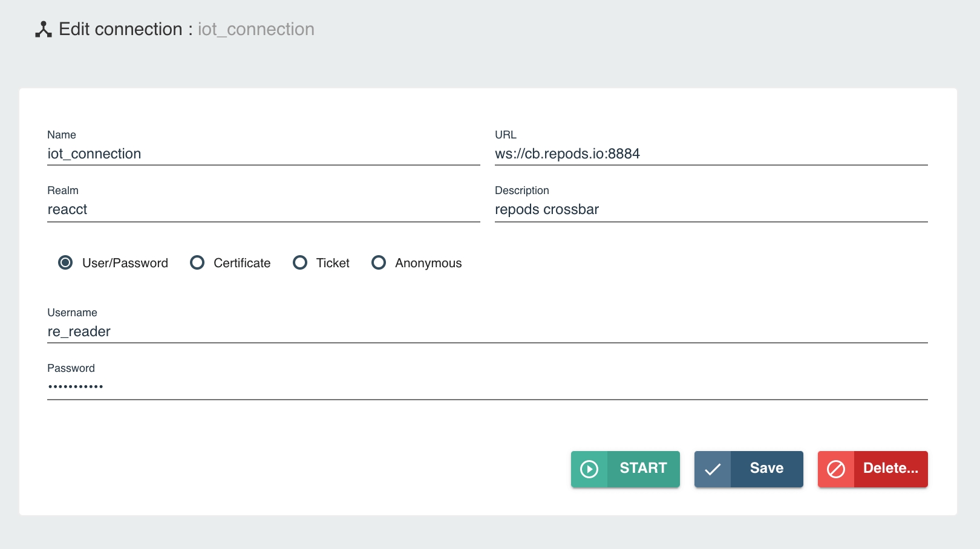Viewport: 980px width, 549px height.
Task: Click the connection icon in the header
Action: [43, 30]
